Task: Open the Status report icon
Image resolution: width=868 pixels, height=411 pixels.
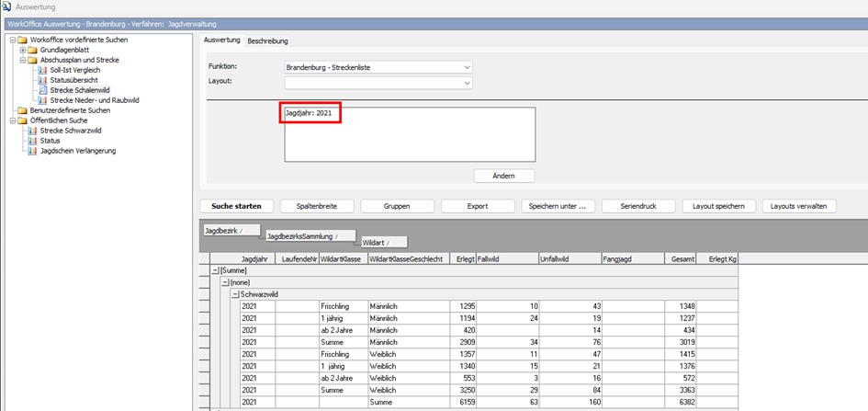Action: (32, 141)
